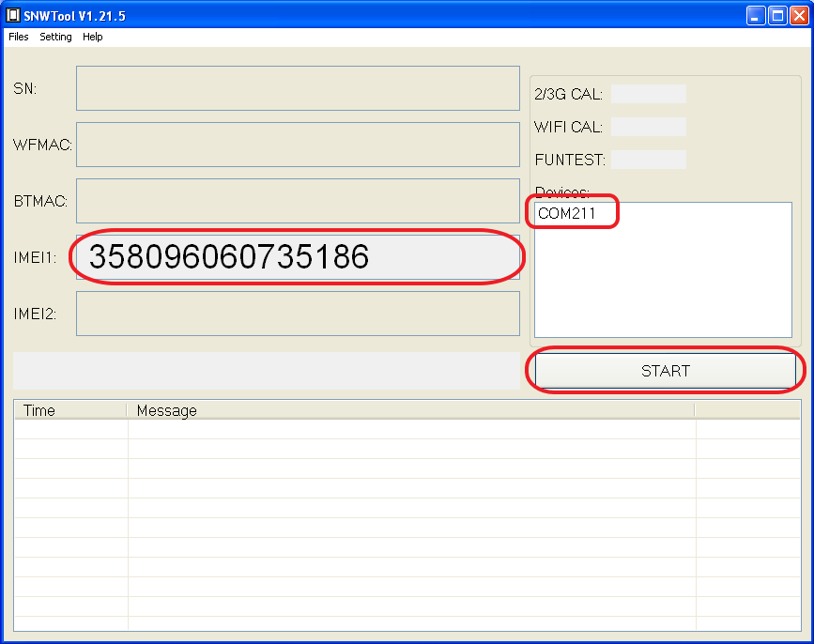
Task: Click the FUNTEST status box
Action: pos(648,160)
